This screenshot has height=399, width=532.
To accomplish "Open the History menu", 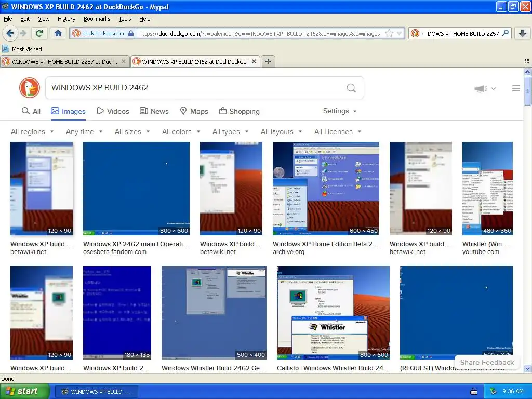I will pyautogui.click(x=66, y=19).
